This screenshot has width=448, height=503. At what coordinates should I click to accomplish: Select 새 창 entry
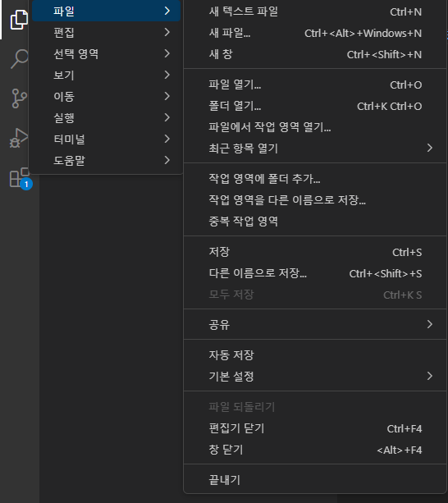point(315,54)
